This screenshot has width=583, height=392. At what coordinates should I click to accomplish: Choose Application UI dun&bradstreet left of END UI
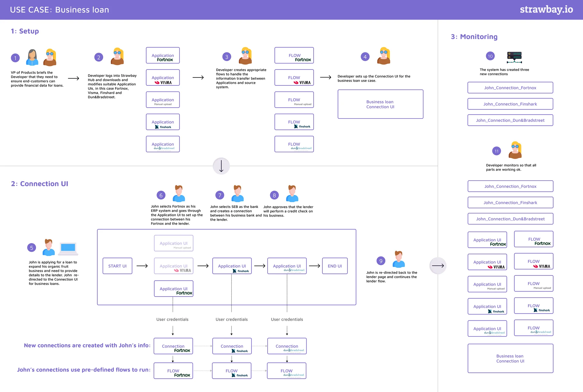pyautogui.click(x=287, y=266)
